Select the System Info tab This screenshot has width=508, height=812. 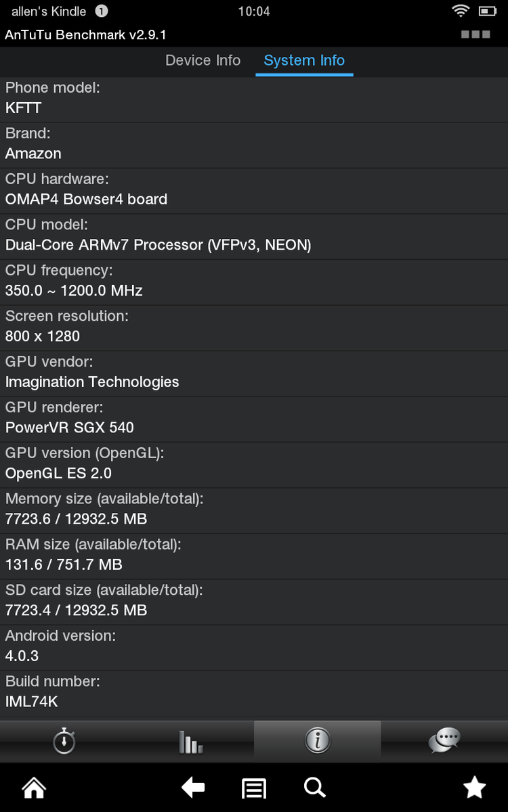304,60
